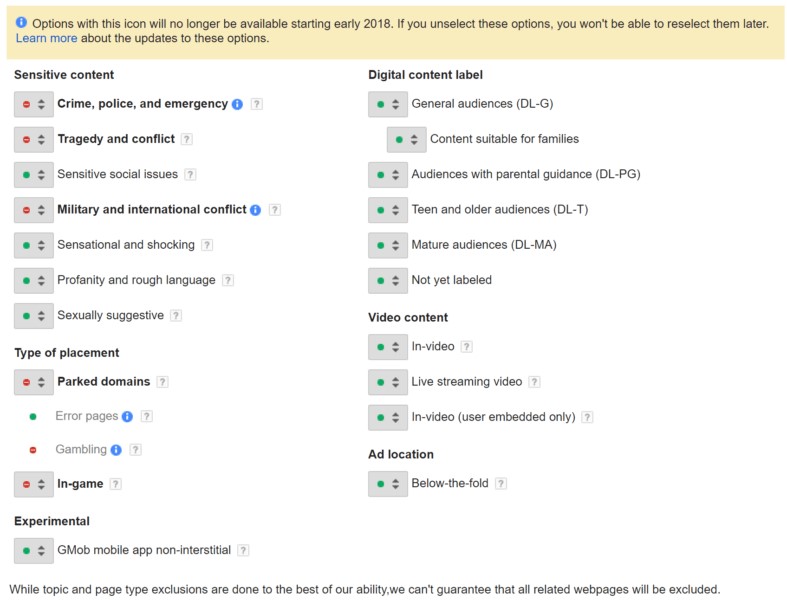The height and width of the screenshot is (600, 787).
Task: Open the help question mark for Tragedy and conflict
Action: (x=187, y=140)
